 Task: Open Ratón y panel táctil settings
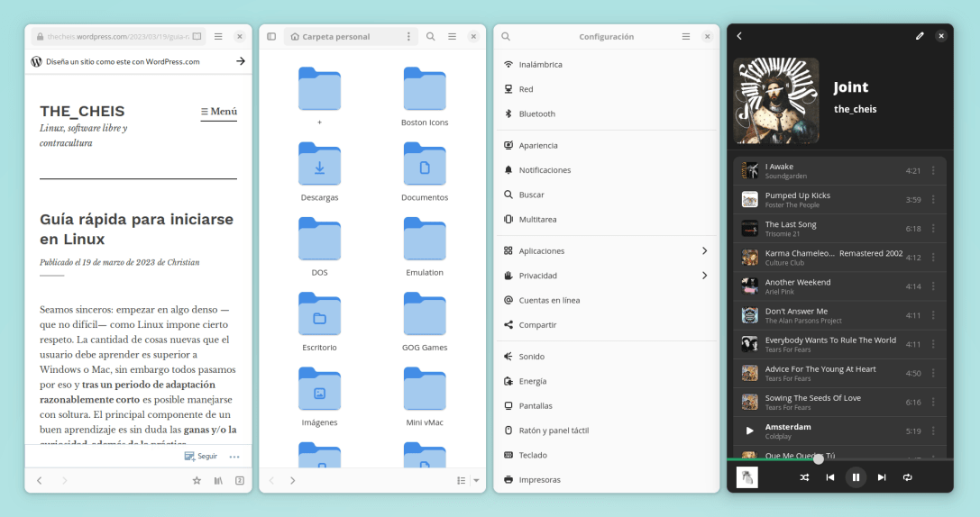tap(606, 431)
